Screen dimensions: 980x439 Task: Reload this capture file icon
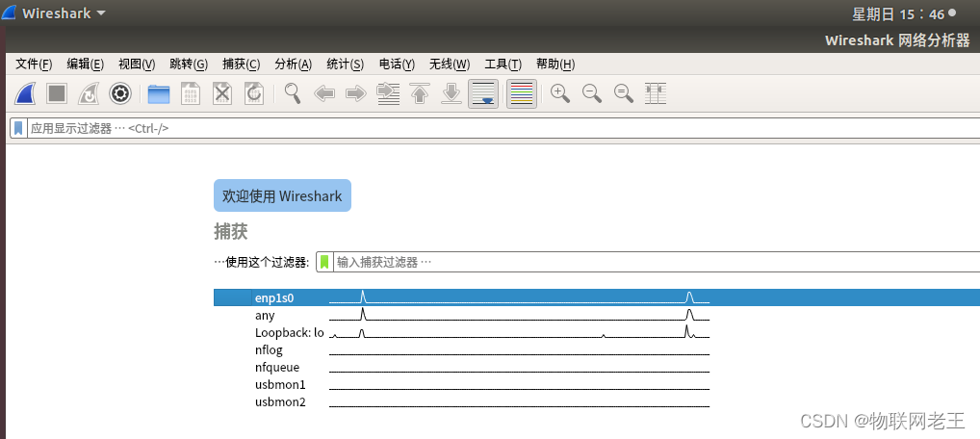click(x=254, y=93)
